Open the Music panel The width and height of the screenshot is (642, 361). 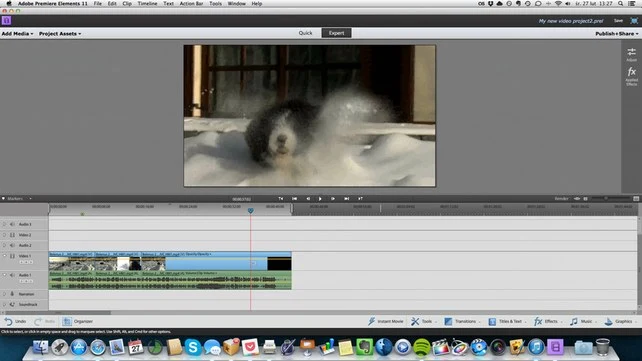point(583,321)
